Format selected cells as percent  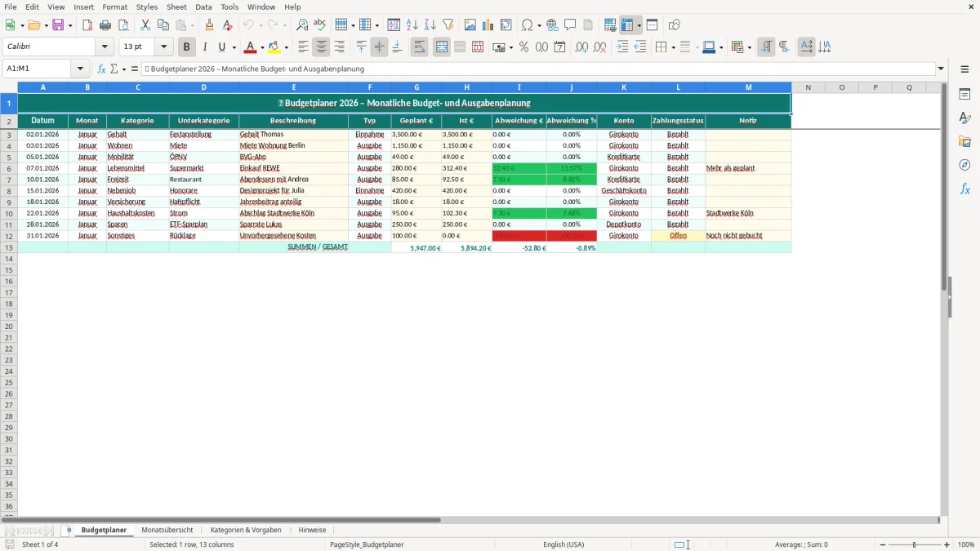523,47
